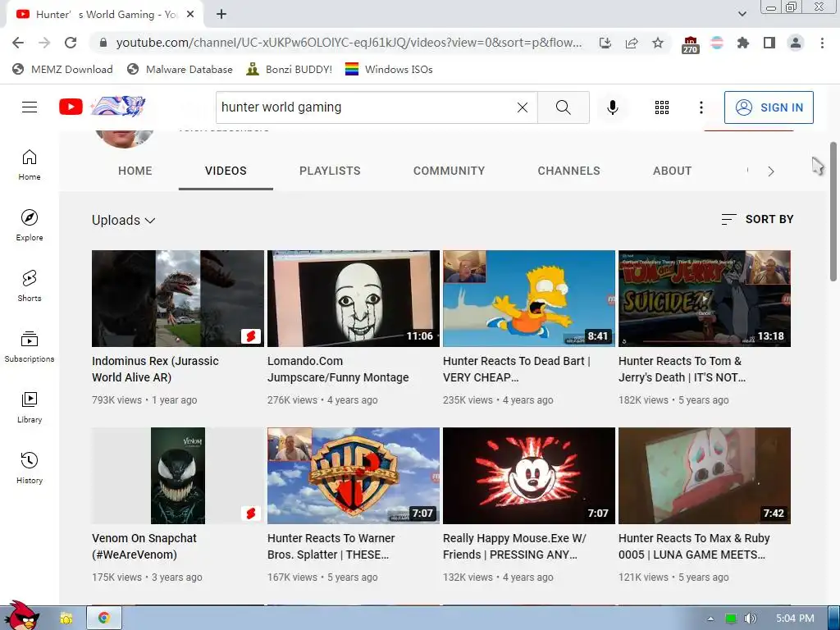The image size is (840, 630).
Task: Click the page vertical scrollbar
Action: click(833, 211)
